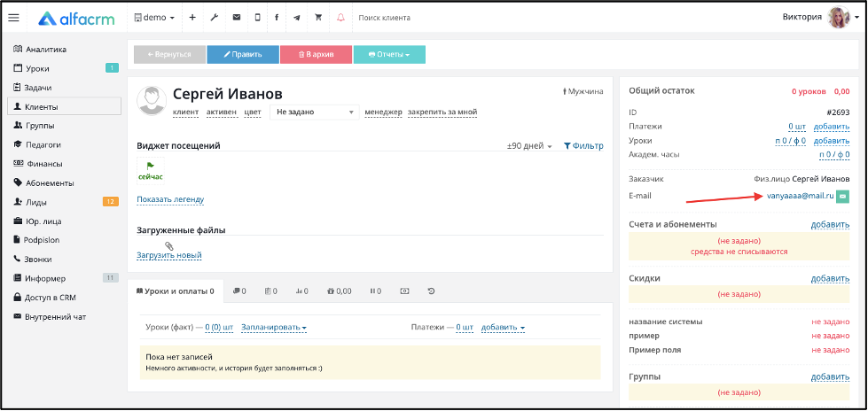
Task: Click the green email button next to vanyaaaa@mail.ru
Action: click(842, 196)
